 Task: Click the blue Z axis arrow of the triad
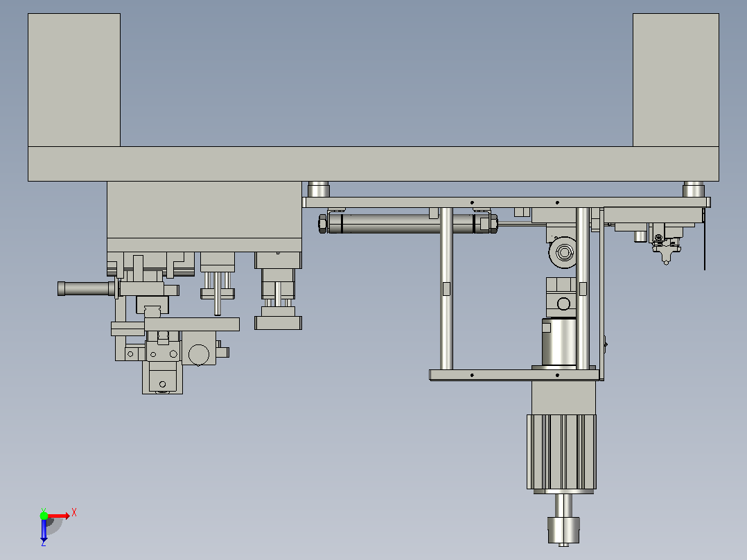44,530
